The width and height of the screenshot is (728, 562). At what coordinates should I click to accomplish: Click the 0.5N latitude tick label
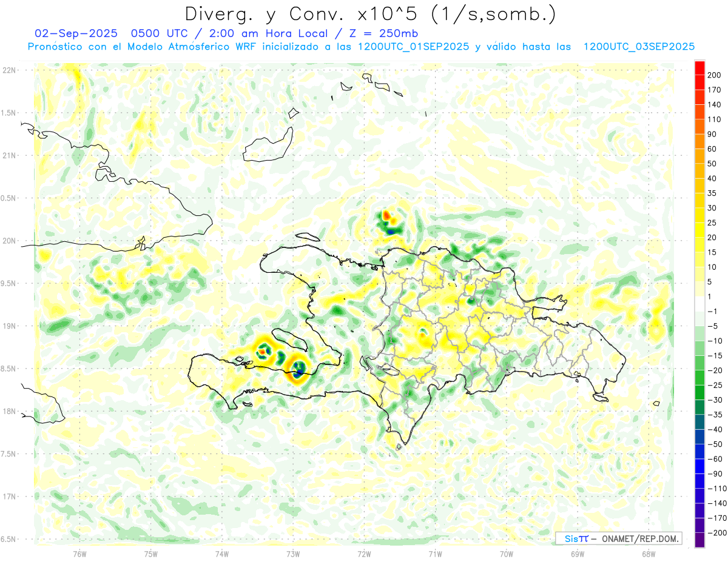(x=8, y=198)
